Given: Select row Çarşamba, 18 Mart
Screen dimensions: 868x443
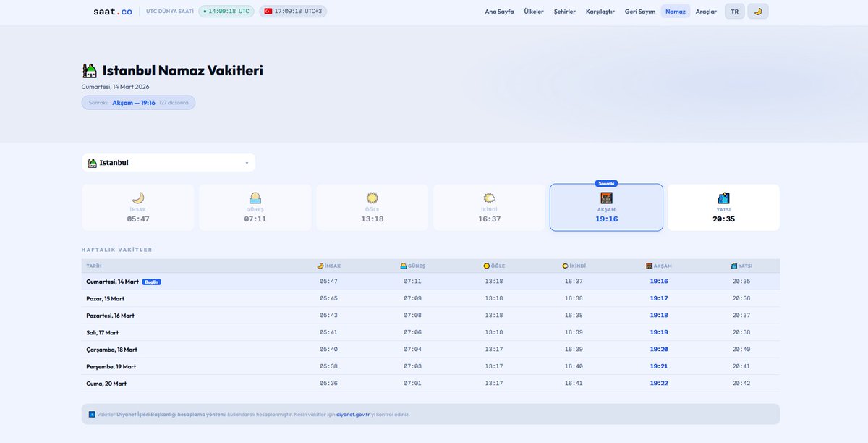Looking at the screenshot, I should coord(431,349).
